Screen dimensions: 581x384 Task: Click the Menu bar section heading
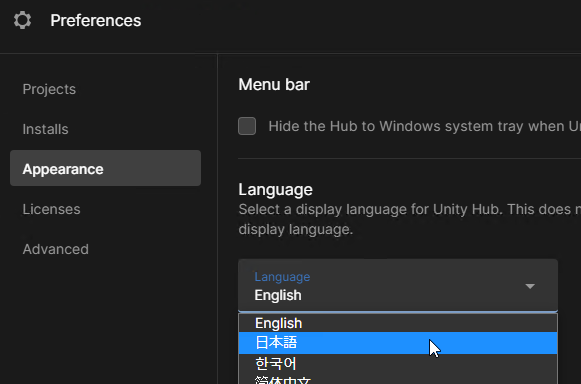click(x=274, y=85)
